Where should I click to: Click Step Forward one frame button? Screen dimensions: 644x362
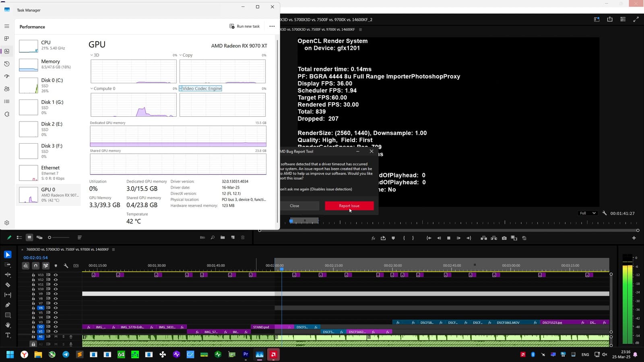[x=458, y=238]
